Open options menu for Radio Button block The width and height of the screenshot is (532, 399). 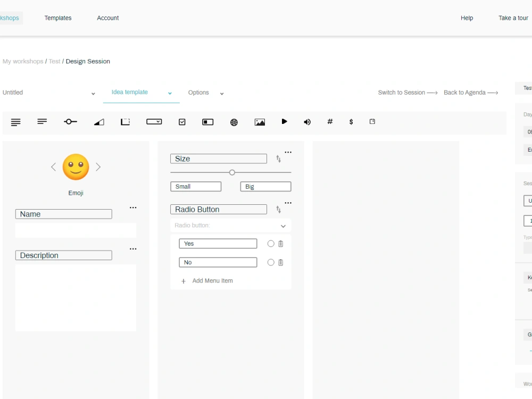tap(288, 203)
